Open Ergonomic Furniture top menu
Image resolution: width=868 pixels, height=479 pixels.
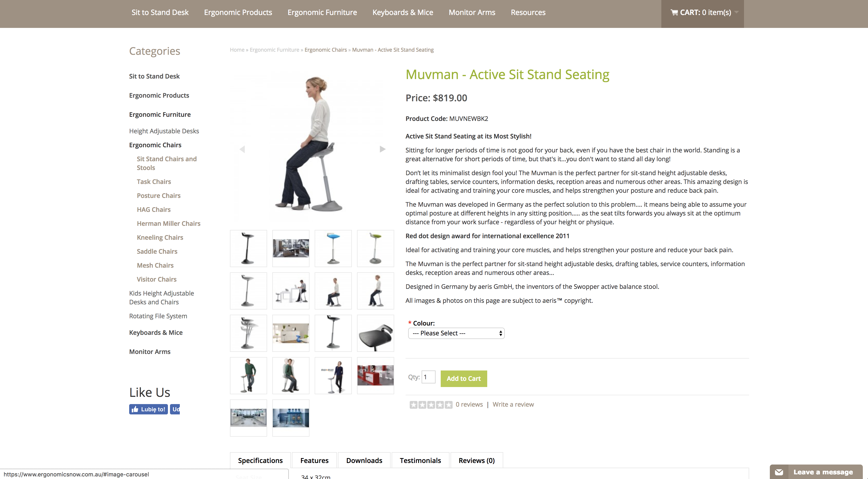[322, 12]
